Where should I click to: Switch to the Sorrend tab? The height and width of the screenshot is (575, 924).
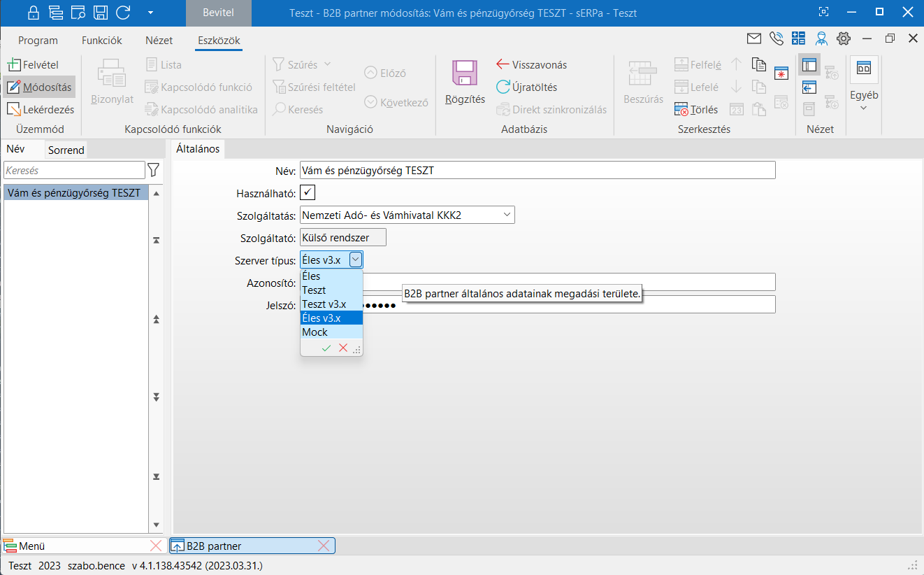pos(66,150)
